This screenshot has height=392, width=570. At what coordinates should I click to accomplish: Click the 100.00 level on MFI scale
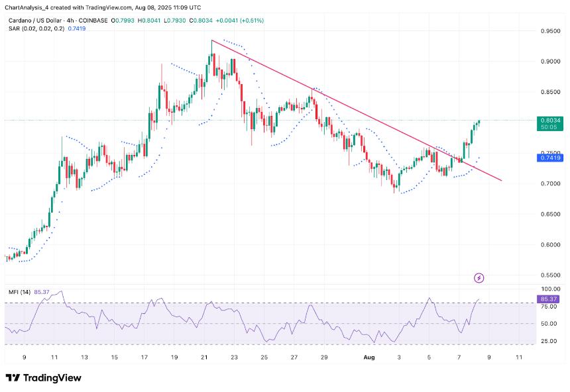coord(551,289)
